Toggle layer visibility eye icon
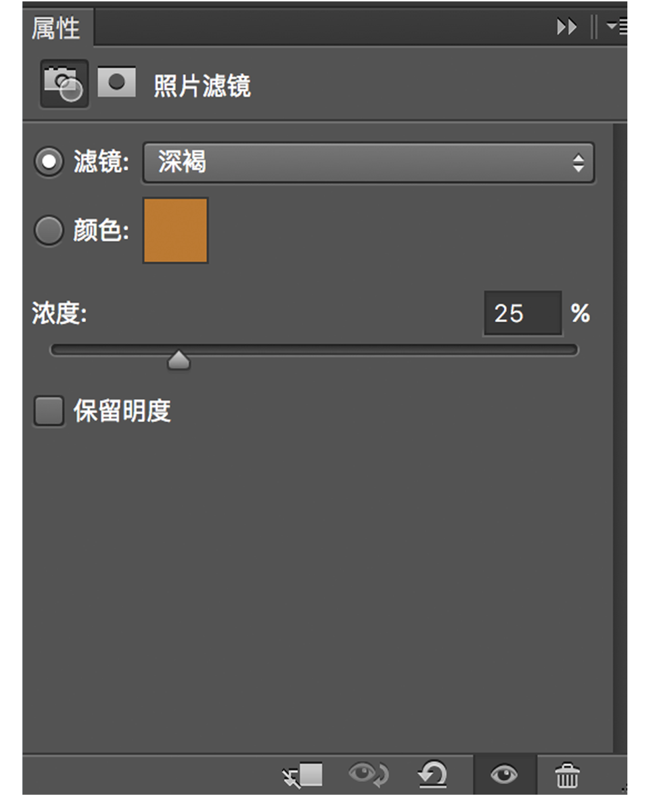The width and height of the screenshot is (656, 812). [504, 775]
